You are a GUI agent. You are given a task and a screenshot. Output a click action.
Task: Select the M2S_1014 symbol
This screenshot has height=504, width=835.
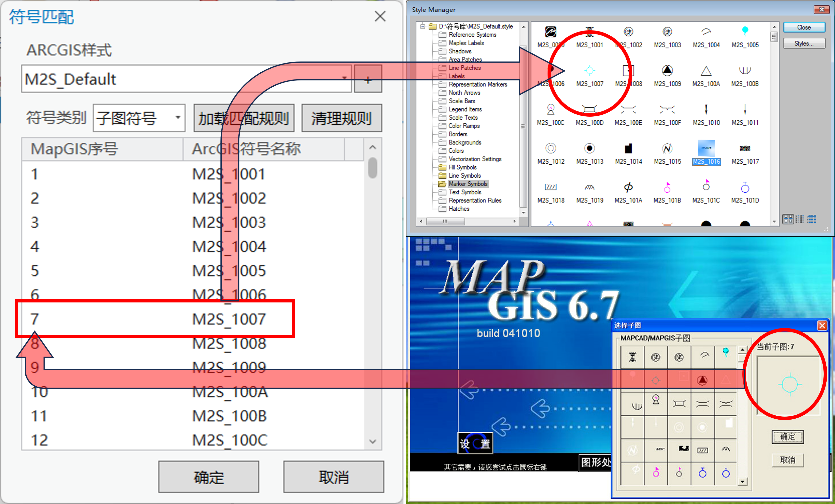pyautogui.click(x=628, y=153)
